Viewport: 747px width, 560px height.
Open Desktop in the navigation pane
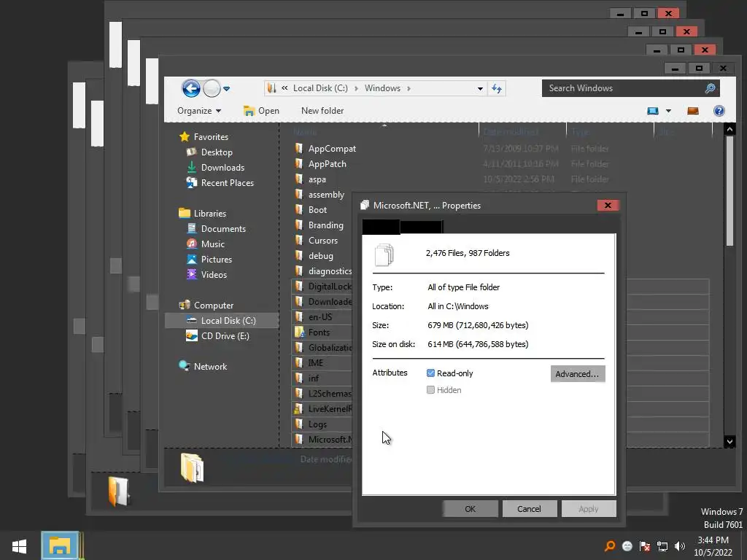(x=209, y=152)
